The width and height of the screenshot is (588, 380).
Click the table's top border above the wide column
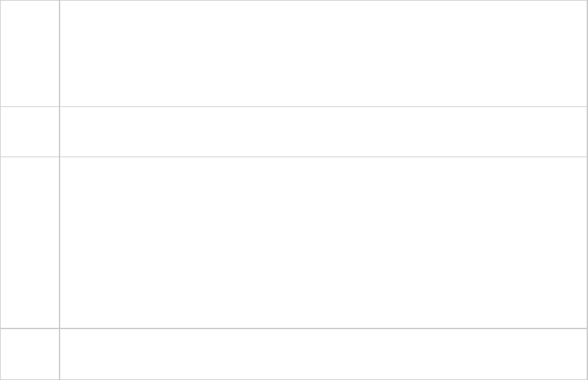coord(323,1)
